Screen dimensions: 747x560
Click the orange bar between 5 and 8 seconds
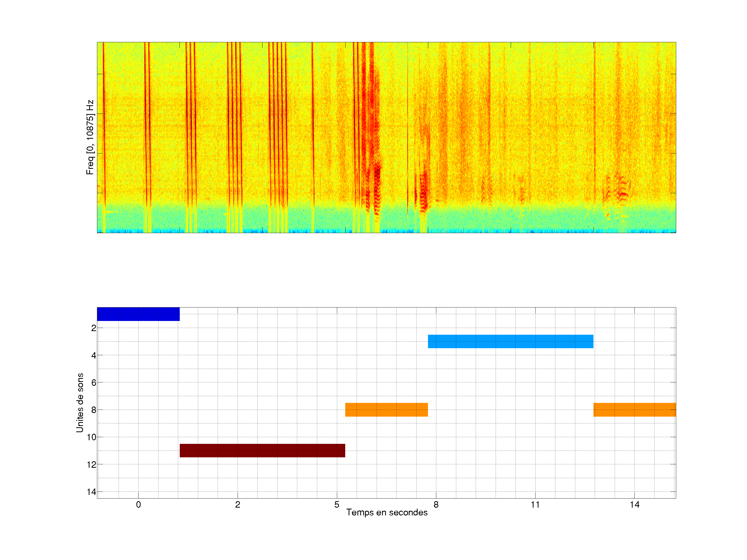point(386,409)
